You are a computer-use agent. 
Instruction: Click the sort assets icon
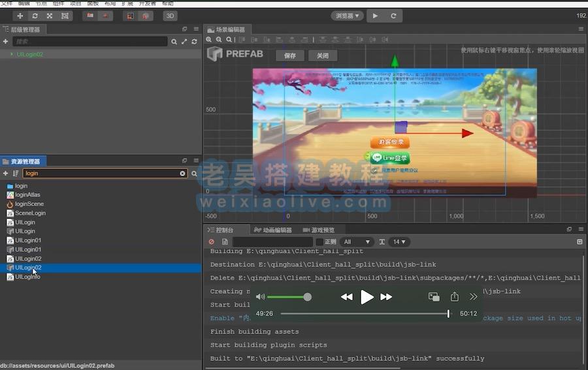(x=16, y=174)
